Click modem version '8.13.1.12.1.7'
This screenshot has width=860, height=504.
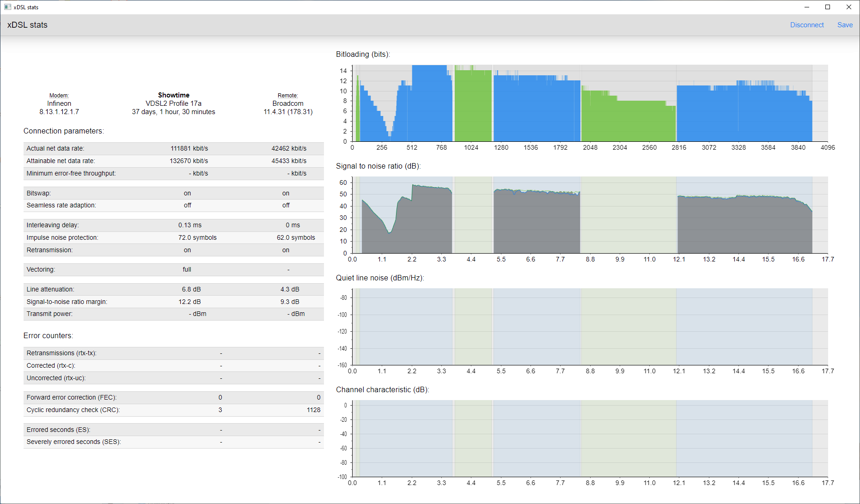pyautogui.click(x=59, y=112)
